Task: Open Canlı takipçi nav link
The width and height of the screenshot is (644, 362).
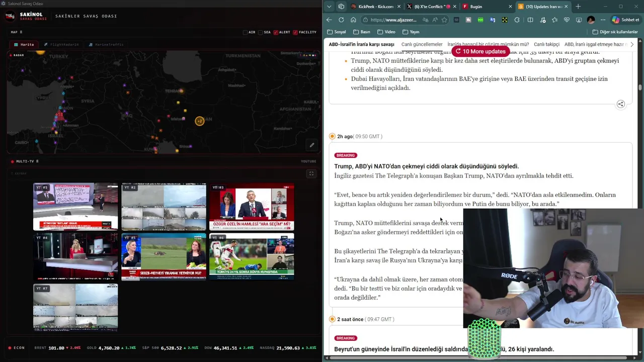Action: point(546,44)
